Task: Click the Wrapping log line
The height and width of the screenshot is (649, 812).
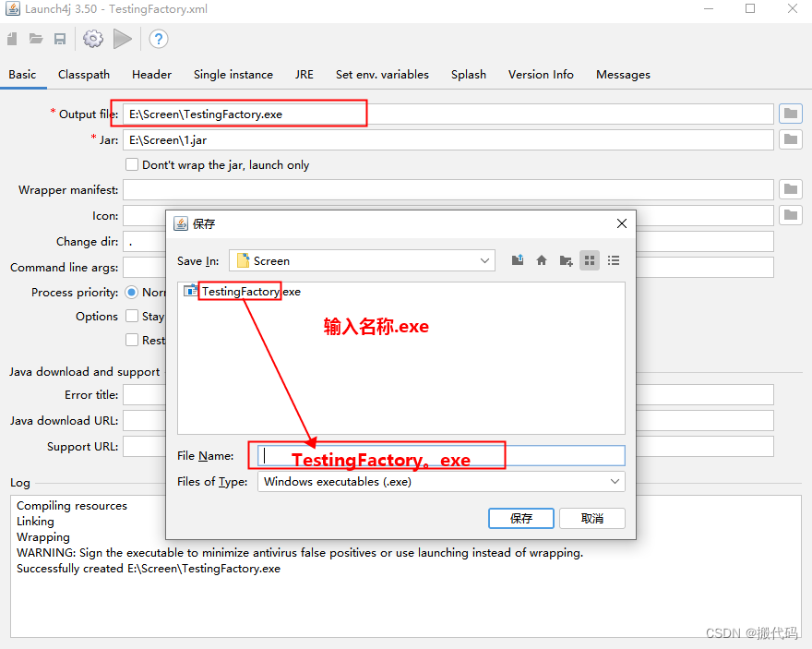Action: coord(43,537)
